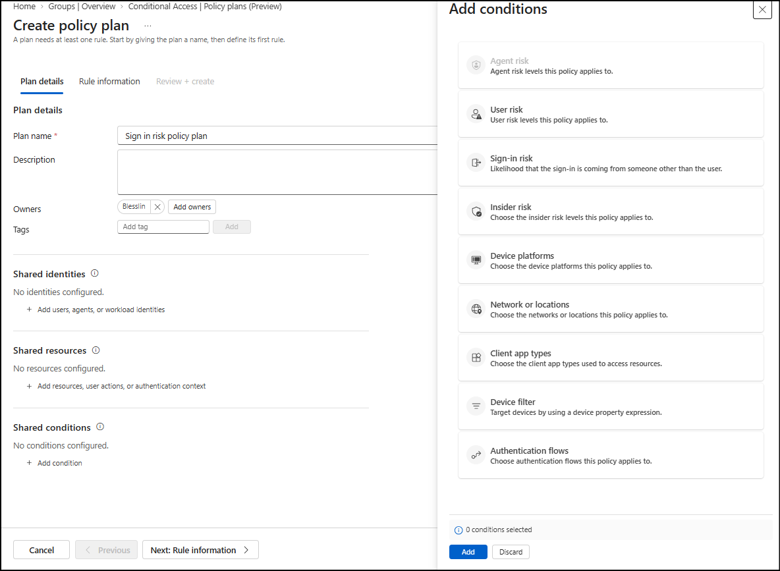Open Shared conditions info tooltip icon
This screenshot has height=571, width=780.
tap(100, 427)
